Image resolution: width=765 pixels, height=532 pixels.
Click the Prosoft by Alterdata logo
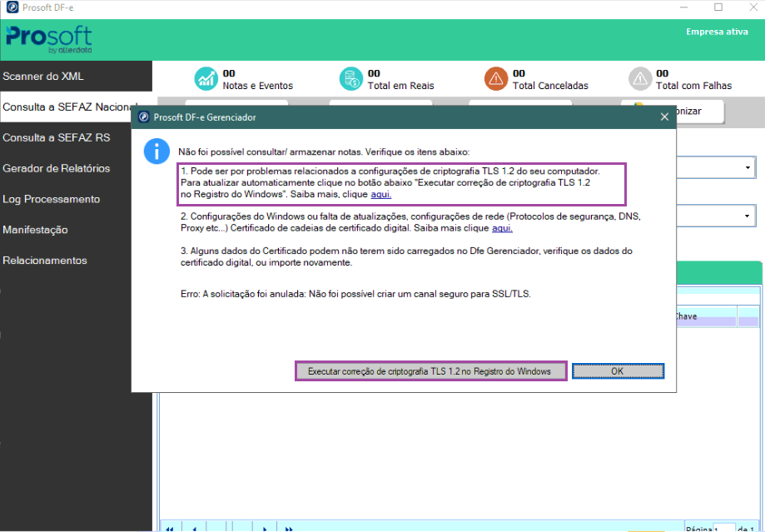coord(49,39)
